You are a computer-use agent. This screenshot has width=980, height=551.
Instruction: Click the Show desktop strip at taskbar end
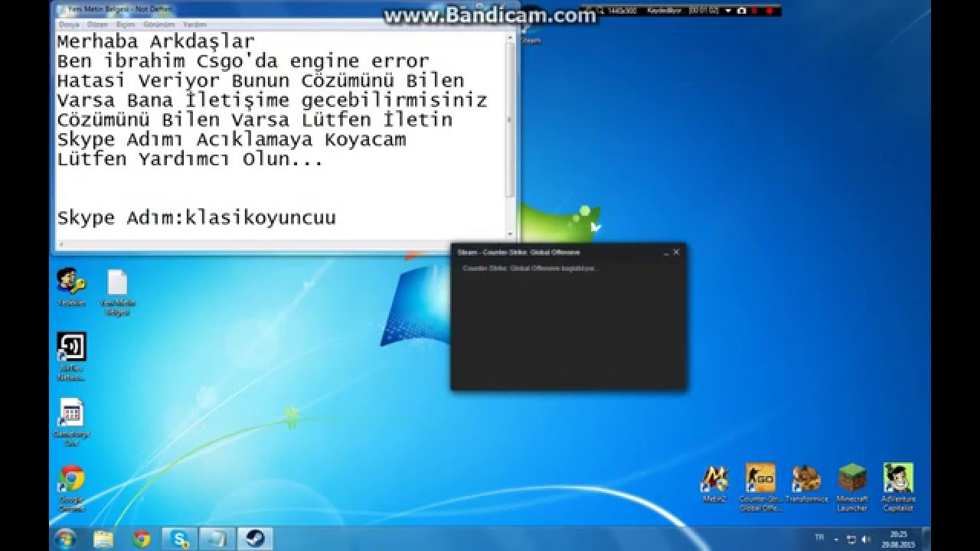(926, 539)
